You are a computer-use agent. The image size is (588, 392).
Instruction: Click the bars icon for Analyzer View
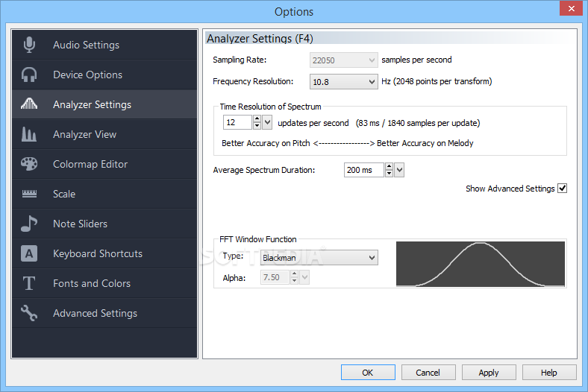tap(29, 134)
